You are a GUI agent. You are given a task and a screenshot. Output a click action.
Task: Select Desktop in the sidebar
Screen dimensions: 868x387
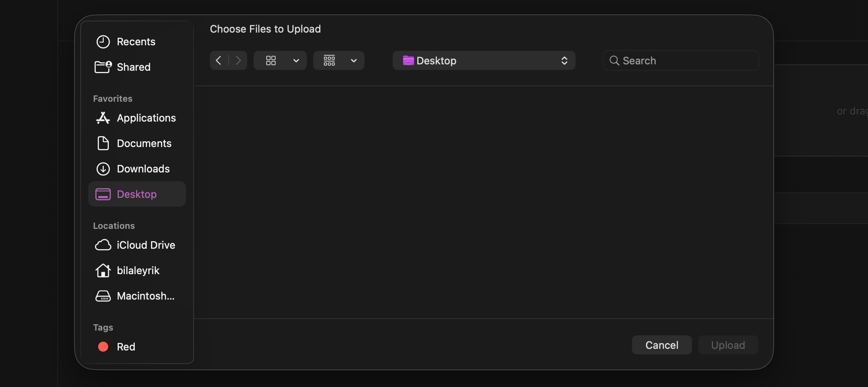pyautogui.click(x=137, y=194)
